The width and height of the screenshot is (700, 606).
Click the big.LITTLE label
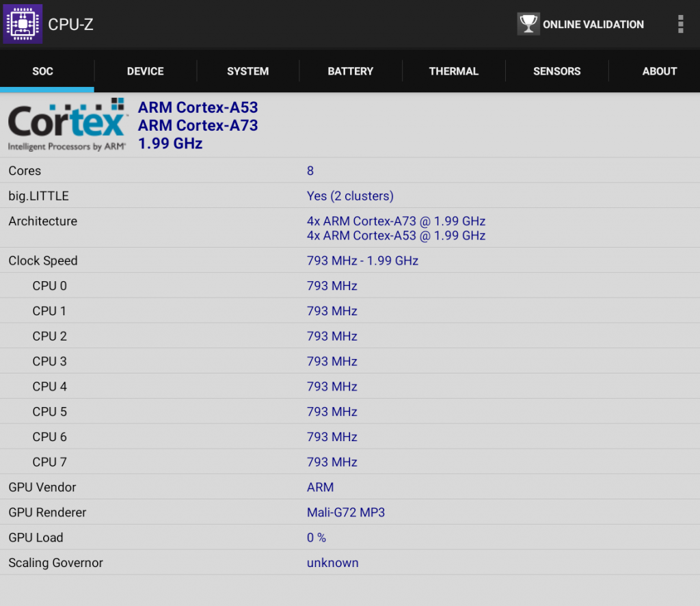pyautogui.click(x=38, y=196)
